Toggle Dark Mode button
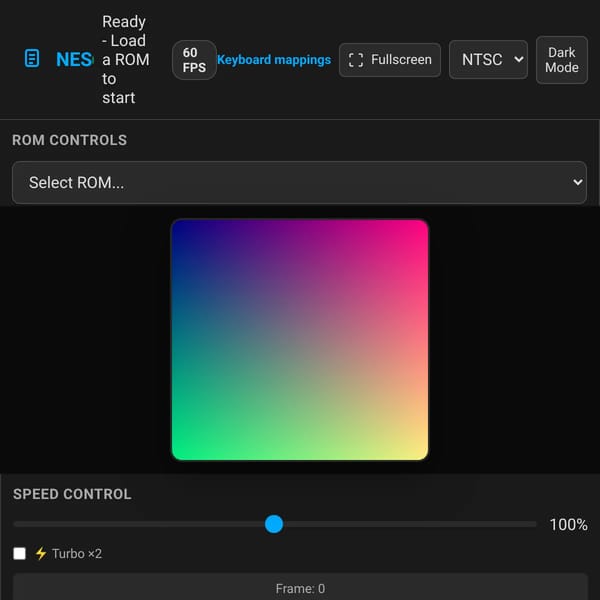Screen dimensions: 600x600 [561, 60]
